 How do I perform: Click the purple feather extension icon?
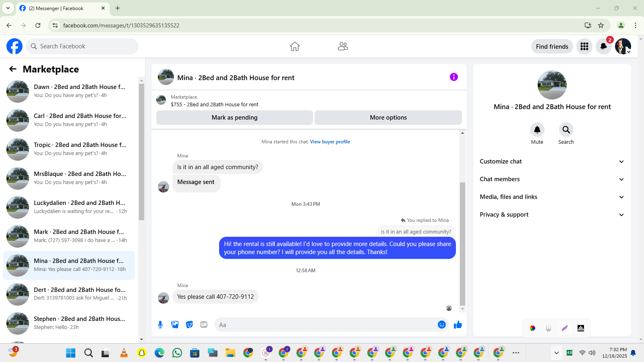pos(565,328)
